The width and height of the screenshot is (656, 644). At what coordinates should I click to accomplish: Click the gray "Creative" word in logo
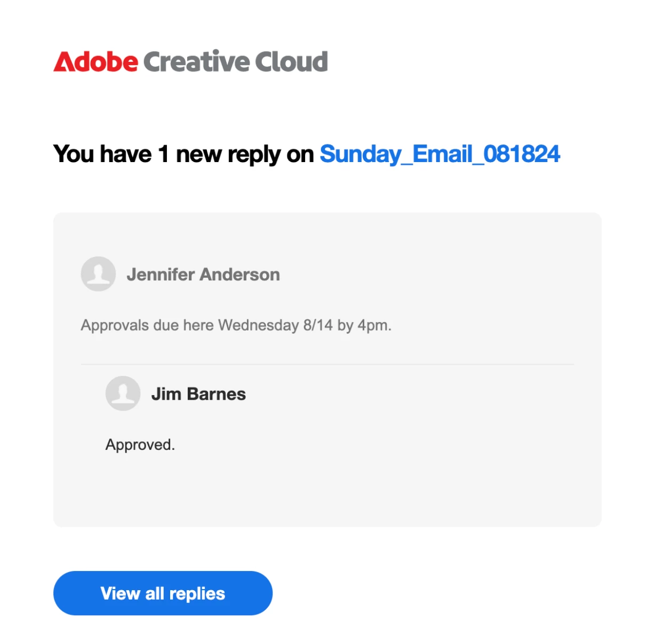pyautogui.click(x=196, y=61)
